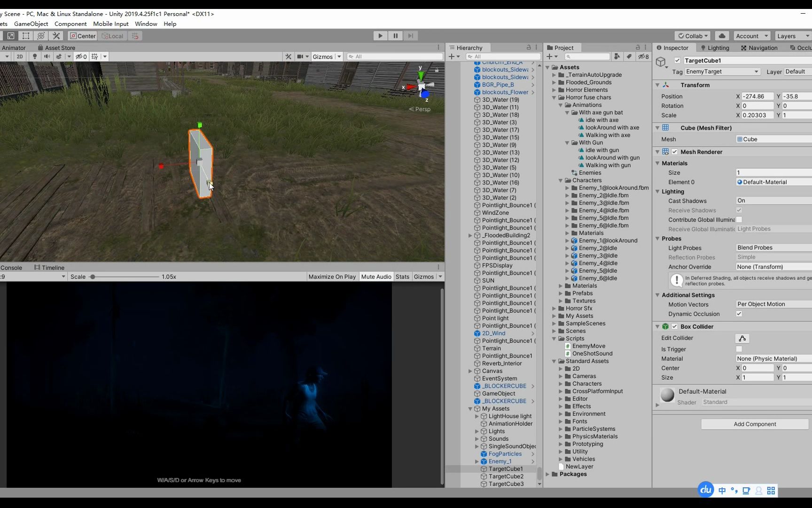Viewport: 812px width, 508px height.
Task: Switch to the Console tab
Action: point(10,267)
